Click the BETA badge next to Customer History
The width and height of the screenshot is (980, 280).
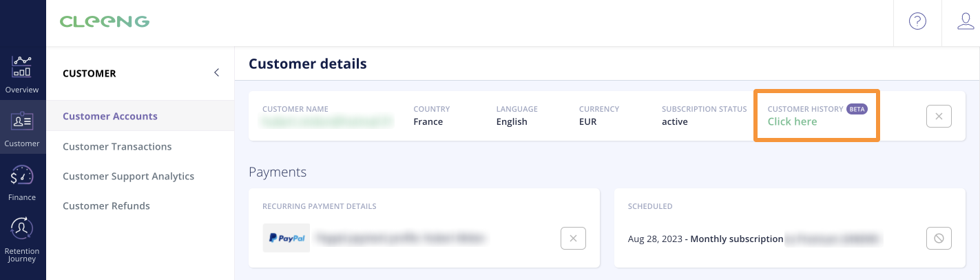click(x=857, y=109)
